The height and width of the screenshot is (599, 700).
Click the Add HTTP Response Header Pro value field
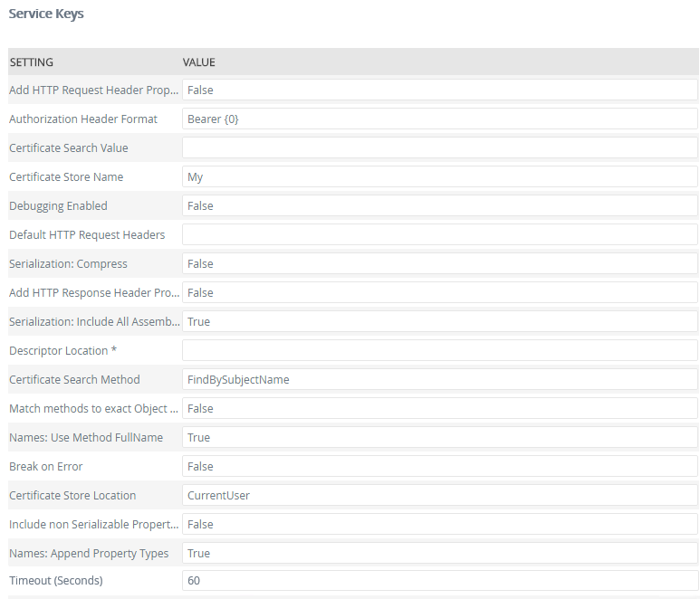440,292
